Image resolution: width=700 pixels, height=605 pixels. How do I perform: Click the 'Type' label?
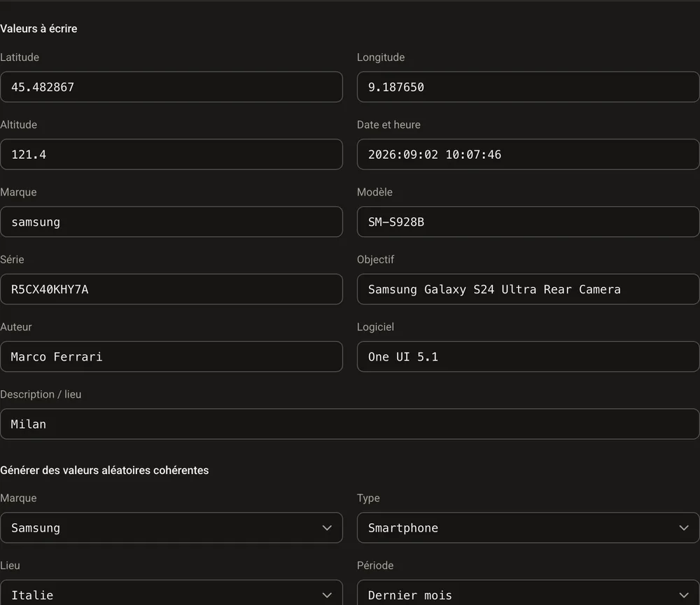pyautogui.click(x=368, y=498)
